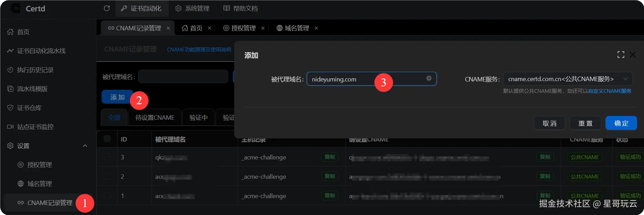Copy CNAME value for row 1
The width and height of the screenshot is (644, 215).
click(x=545, y=196)
